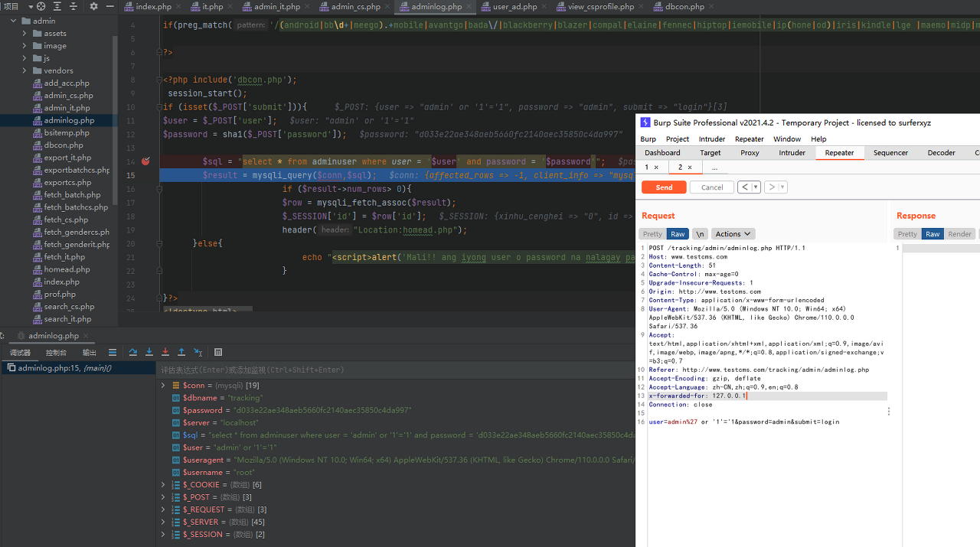Open the Burp Proxy tab
Screen dimensions: 980x547
[750, 153]
